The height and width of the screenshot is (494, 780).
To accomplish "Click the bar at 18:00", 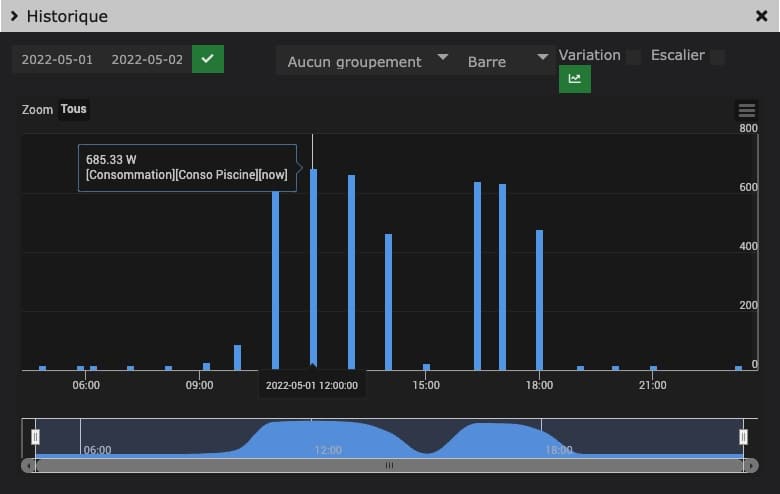I will pyautogui.click(x=540, y=300).
